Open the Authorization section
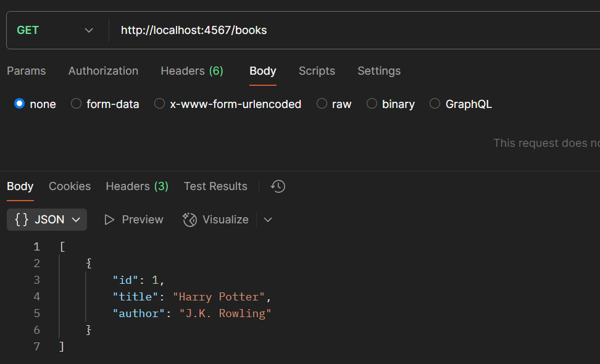This screenshot has width=600, height=364. [x=103, y=71]
